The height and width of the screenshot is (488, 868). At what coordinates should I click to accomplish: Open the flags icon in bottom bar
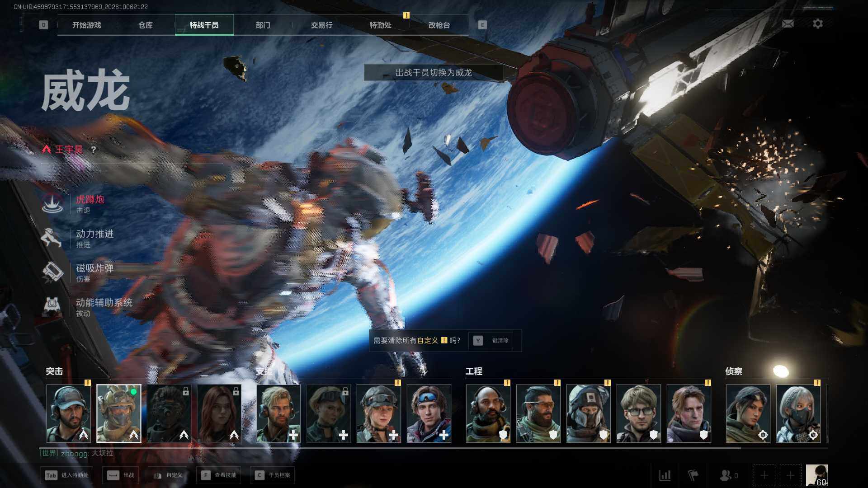pyautogui.click(x=693, y=475)
